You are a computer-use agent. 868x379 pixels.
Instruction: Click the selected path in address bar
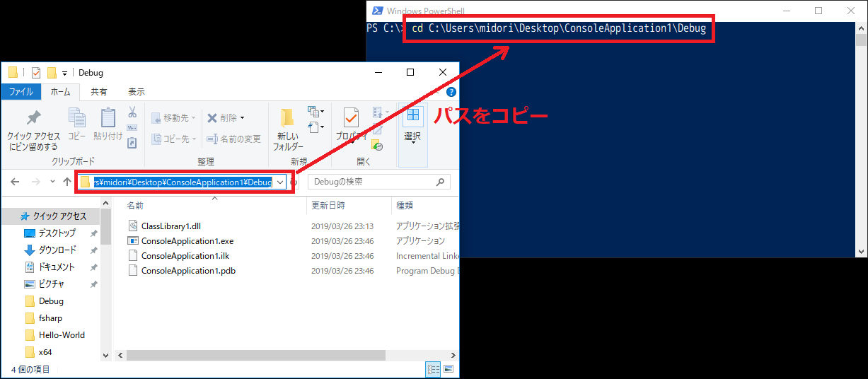pos(183,182)
